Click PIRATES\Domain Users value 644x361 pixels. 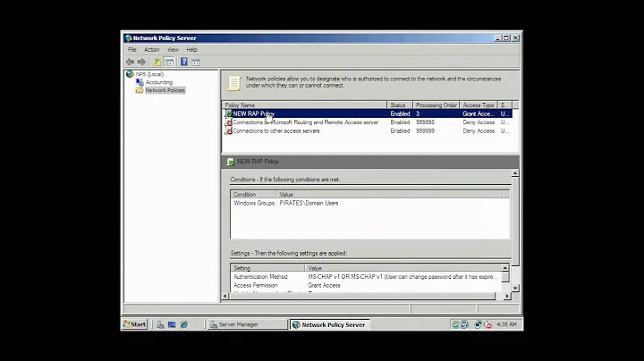(309, 203)
